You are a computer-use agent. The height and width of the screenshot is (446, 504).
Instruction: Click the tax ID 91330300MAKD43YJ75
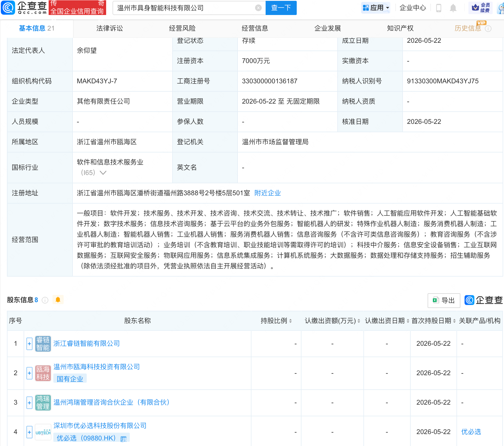coord(443,81)
